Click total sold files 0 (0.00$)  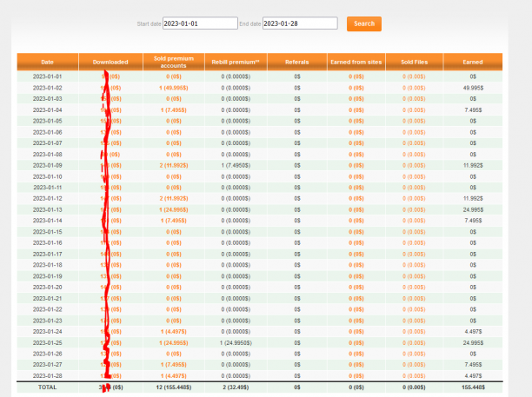pos(415,387)
